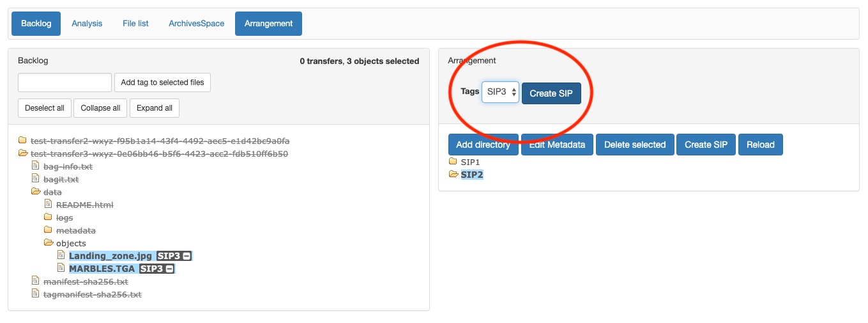
Task: Collapse the objects folder in backlog
Action: click(x=49, y=243)
